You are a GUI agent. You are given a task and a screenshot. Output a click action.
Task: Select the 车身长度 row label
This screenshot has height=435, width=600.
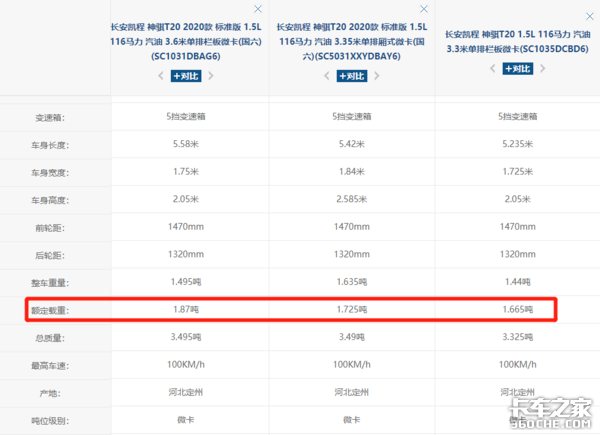point(50,145)
